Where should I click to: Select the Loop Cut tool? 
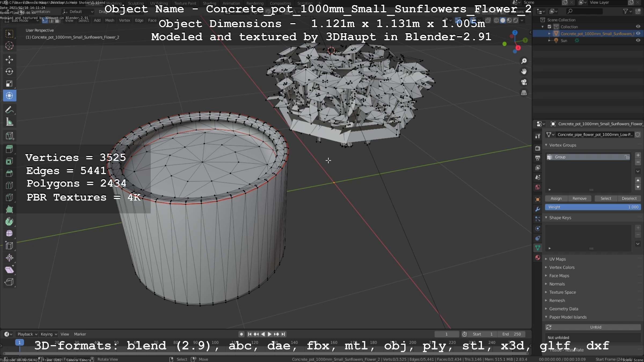[x=9, y=185]
